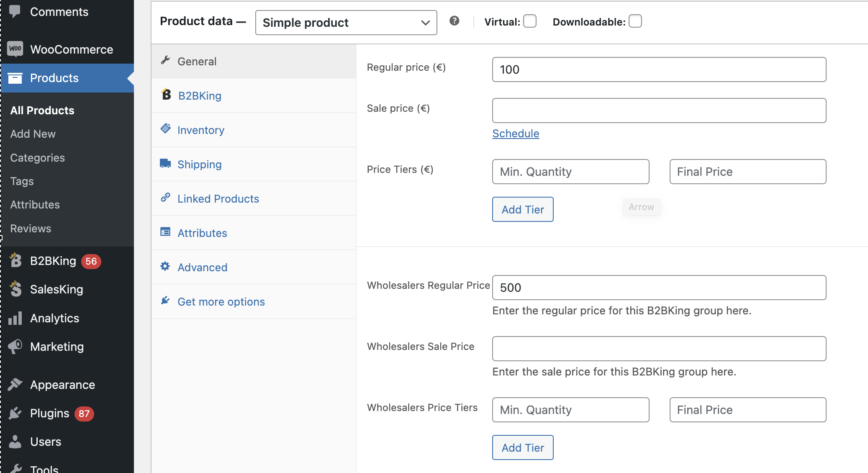Click the Wholesalers Sale Price field
Image resolution: width=868 pixels, height=473 pixels.
pyautogui.click(x=659, y=349)
